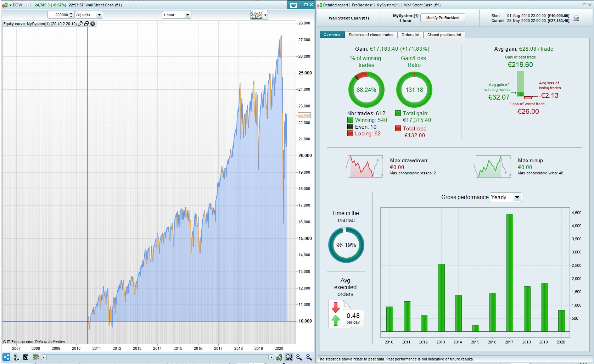
Task: Open the Closed positions list tab
Action: pos(444,35)
